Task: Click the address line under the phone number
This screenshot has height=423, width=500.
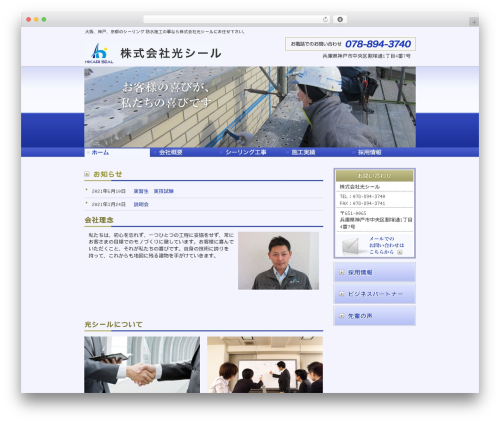Action: tap(366, 56)
